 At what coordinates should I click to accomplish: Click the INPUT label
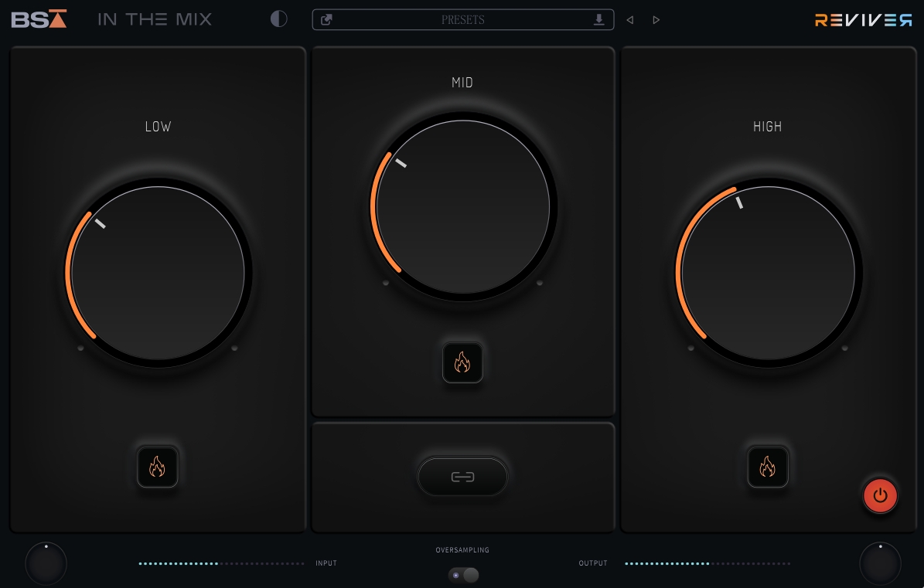326,563
